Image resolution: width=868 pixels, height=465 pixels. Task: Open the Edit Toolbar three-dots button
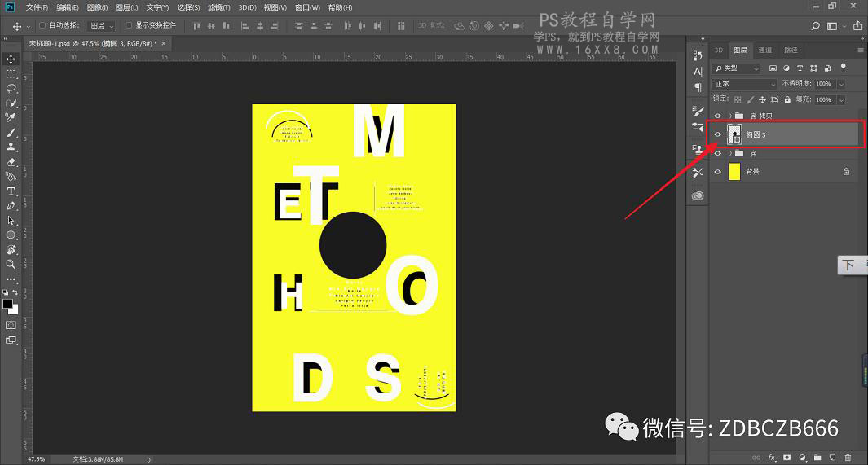[11, 279]
